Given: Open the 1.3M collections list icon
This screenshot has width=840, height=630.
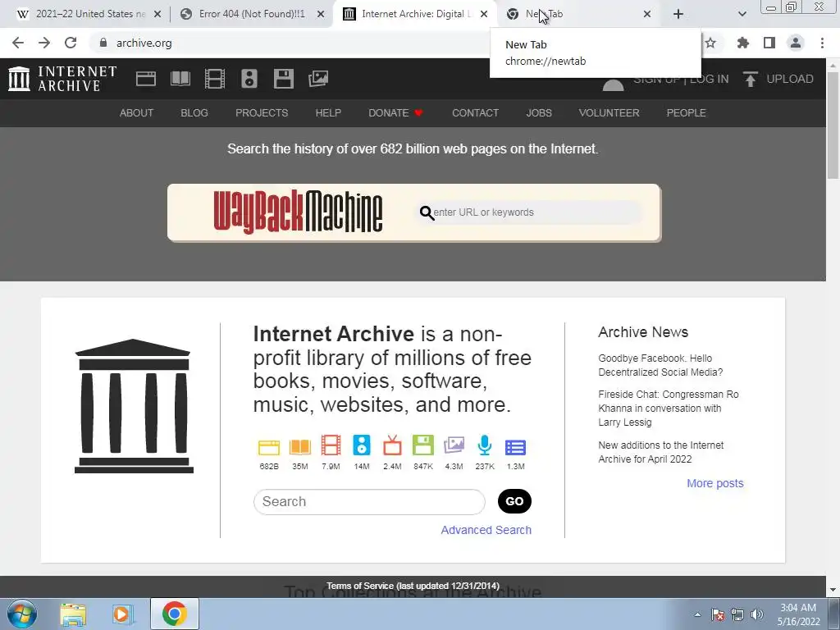Looking at the screenshot, I should pos(515,447).
